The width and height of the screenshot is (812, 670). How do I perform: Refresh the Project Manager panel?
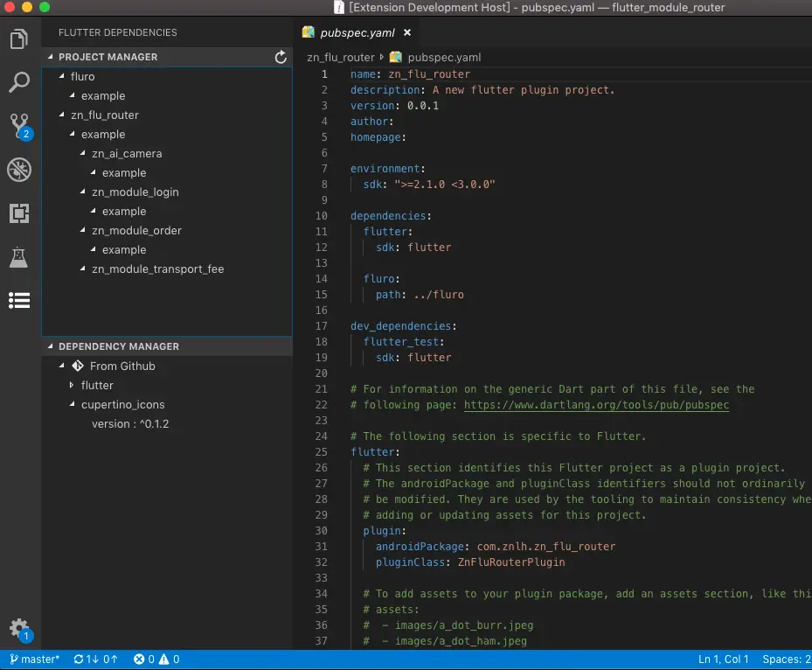[281, 57]
